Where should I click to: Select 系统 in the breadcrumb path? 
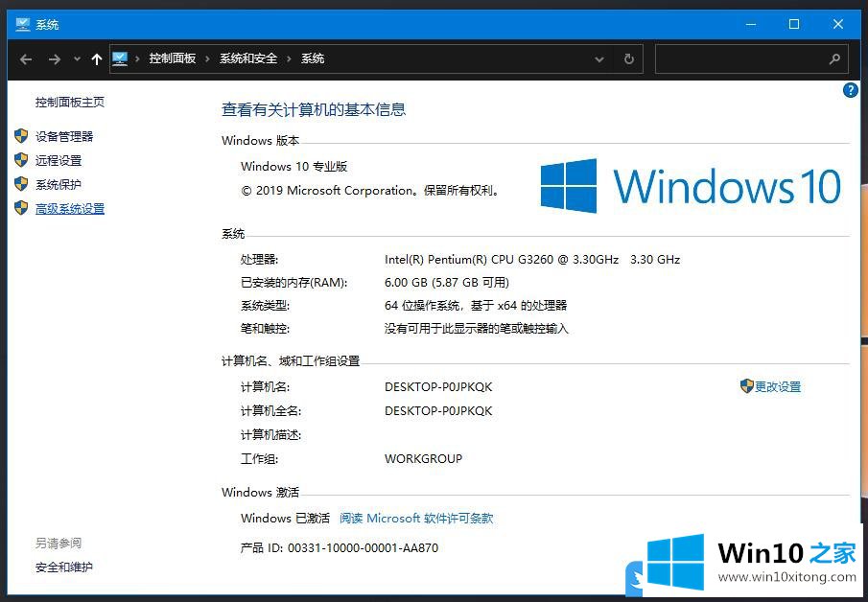pos(313,58)
